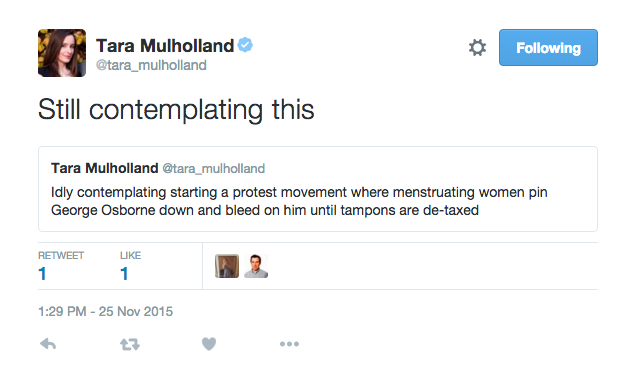Click the blue verified badge
635x382 pixels.
tap(245, 45)
